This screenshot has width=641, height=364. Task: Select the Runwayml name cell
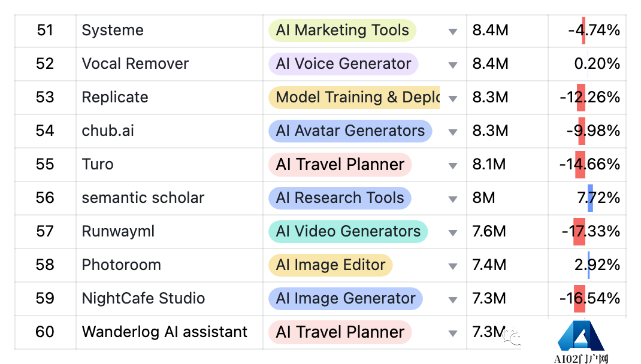170,232
